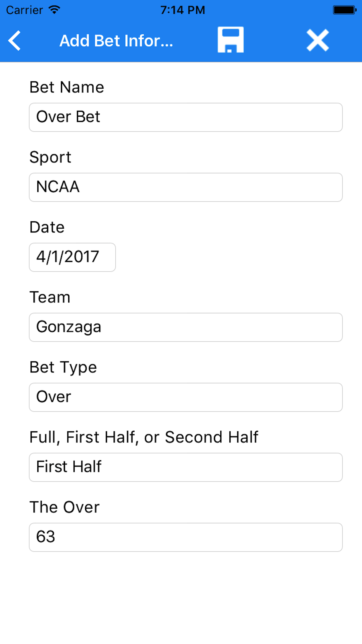This screenshot has height=644, width=362.
Task: Click the 'Bet Name' label
Action: [67, 87]
